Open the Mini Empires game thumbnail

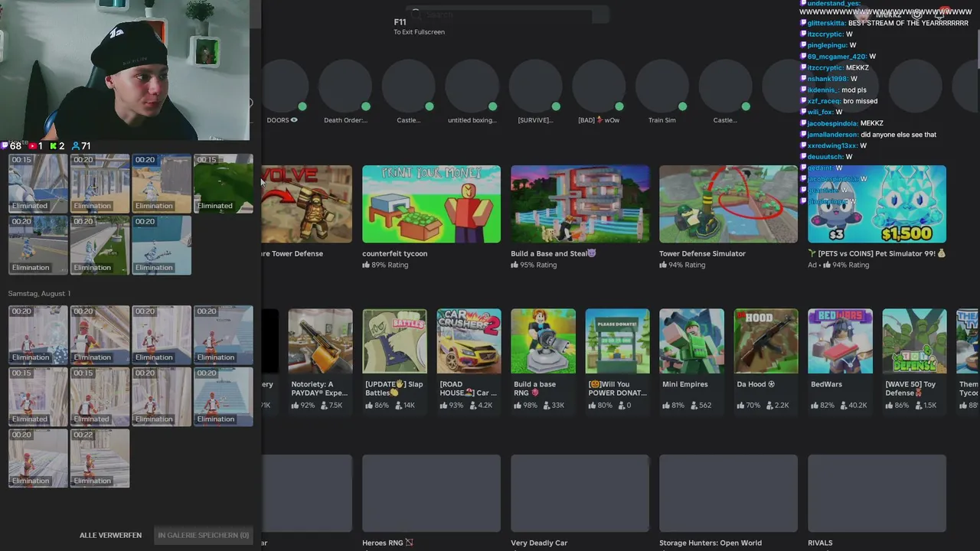click(x=691, y=341)
